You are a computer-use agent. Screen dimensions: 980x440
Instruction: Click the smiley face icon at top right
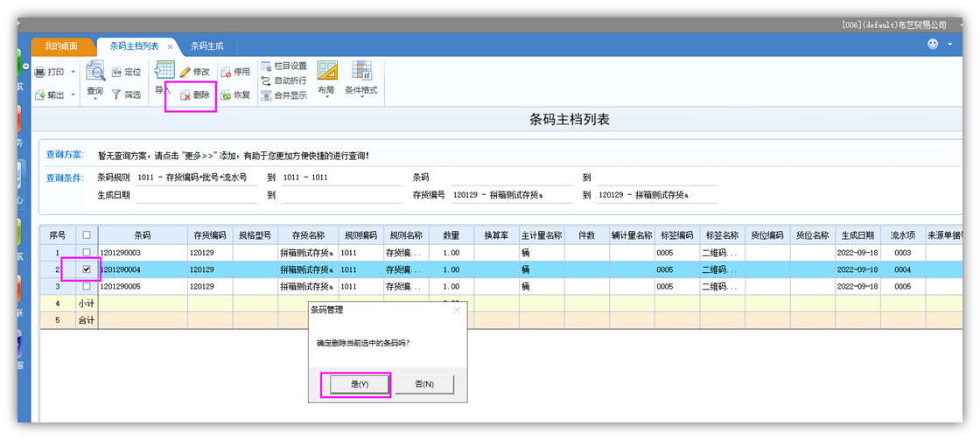point(933,45)
